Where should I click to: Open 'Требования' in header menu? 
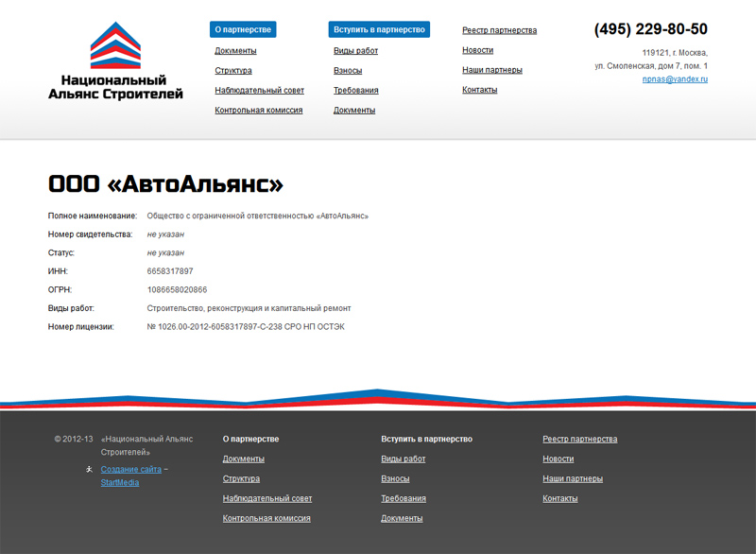pyautogui.click(x=356, y=90)
